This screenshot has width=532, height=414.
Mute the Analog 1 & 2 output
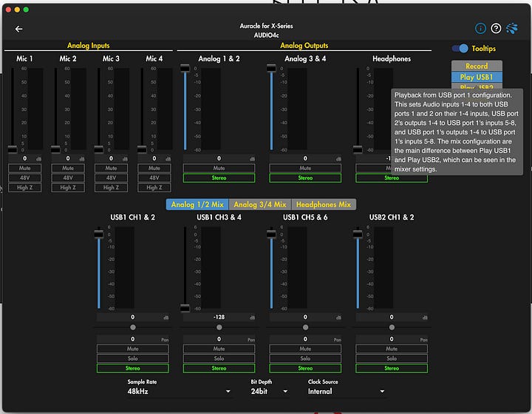click(x=219, y=168)
